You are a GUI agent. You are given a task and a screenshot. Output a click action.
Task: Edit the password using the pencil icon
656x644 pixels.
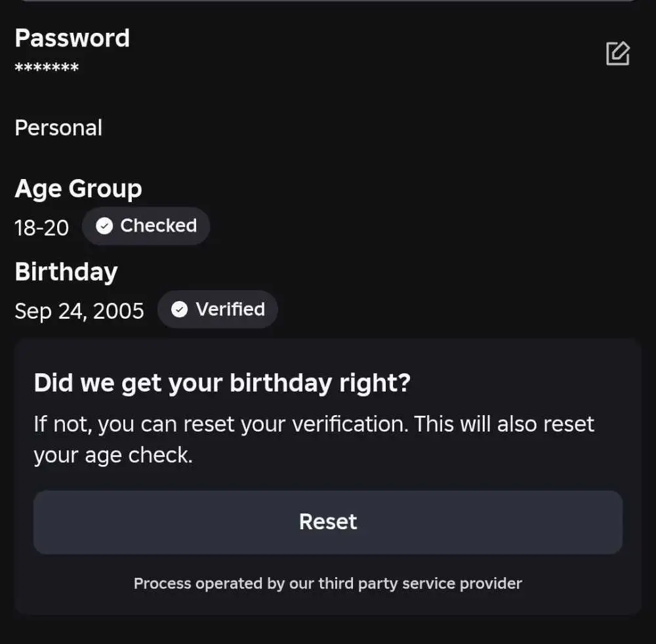click(x=618, y=54)
